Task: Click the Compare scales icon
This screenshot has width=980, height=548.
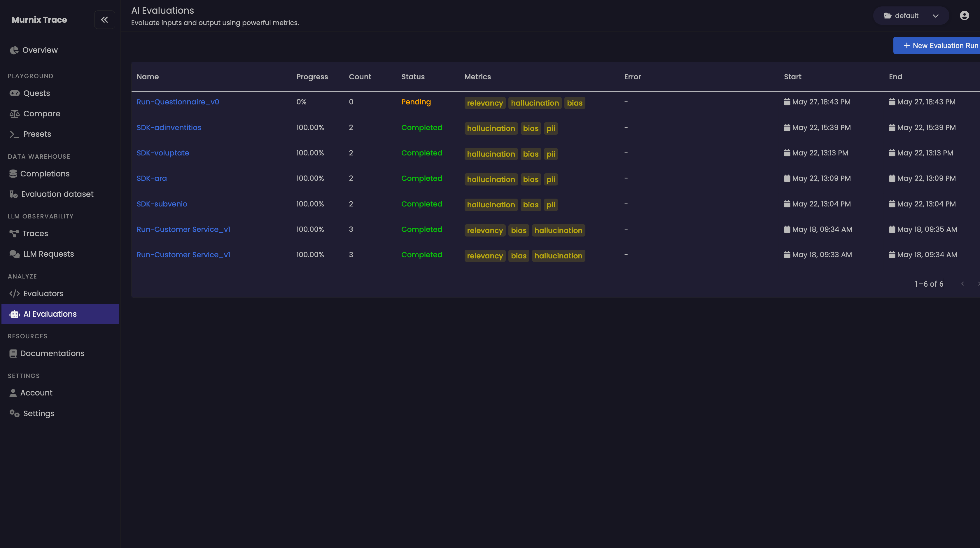Action: click(x=15, y=114)
